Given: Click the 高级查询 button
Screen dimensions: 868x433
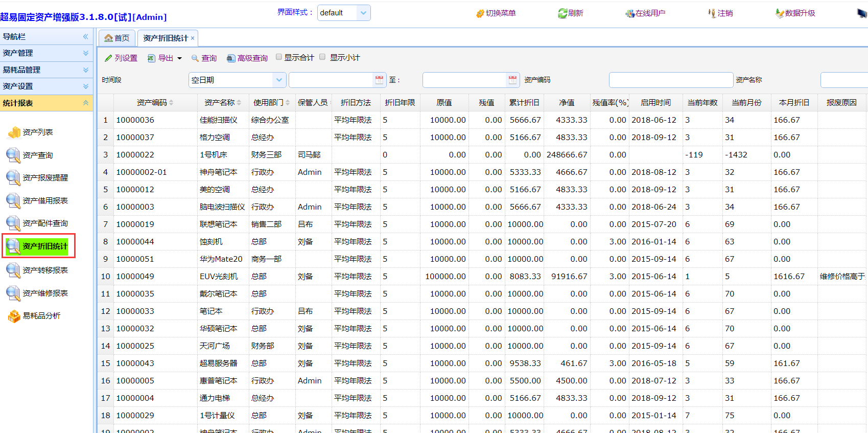Looking at the screenshot, I should pos(247,58).
